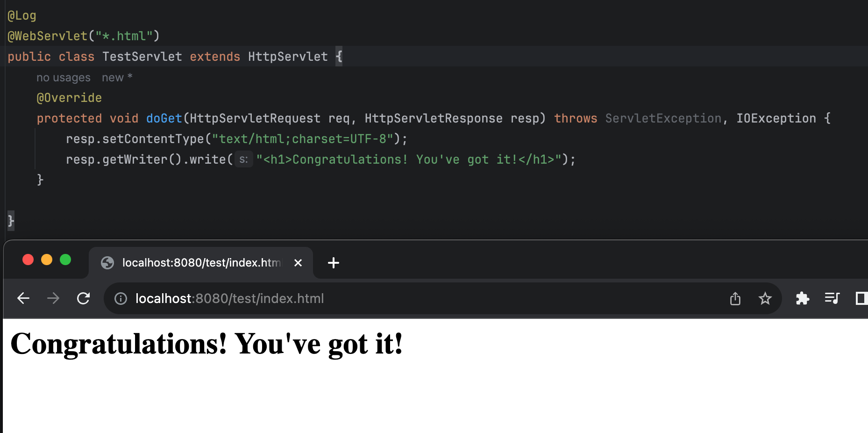
Task: Collapse the TestServlet class body brace
Action: (x=339, y=56)
